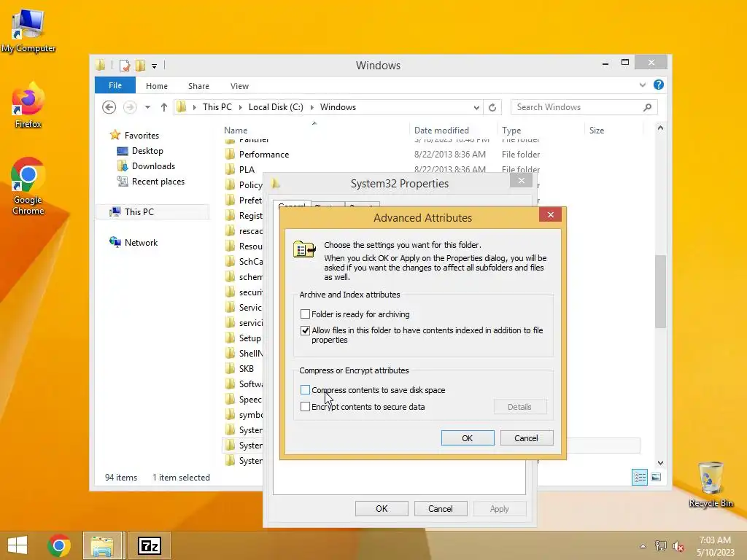Open 7-Zip from the taskbar

point(149,545)
